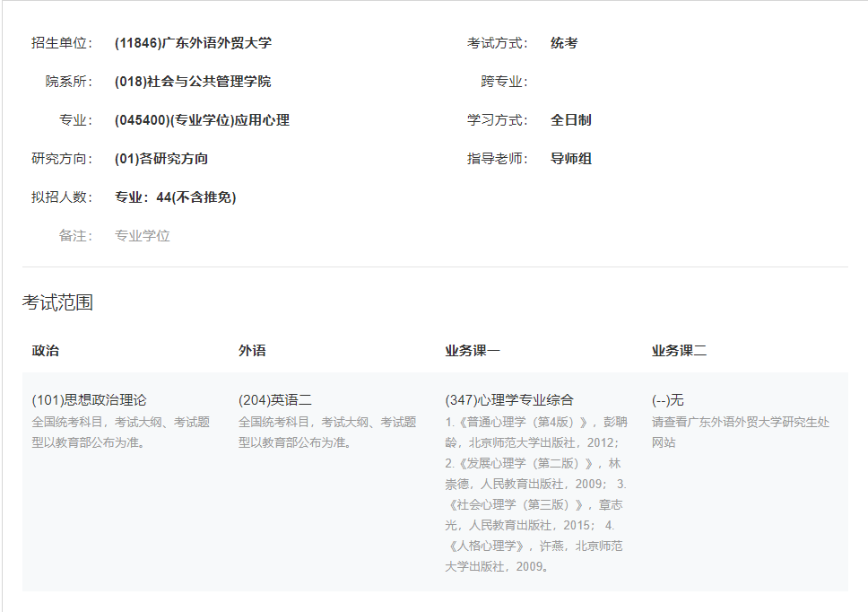Click the value 统考
This screenshot has width=868, height=612.
564,43
